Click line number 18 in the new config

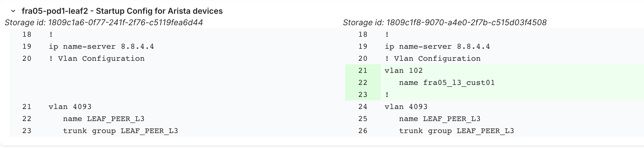pyautogui.click(x=363, y=34)
